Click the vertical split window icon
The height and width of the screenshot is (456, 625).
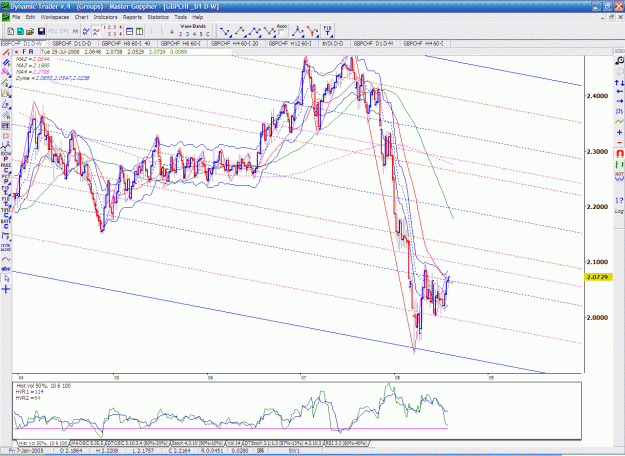pyautogui.click(x=140, y=31)
